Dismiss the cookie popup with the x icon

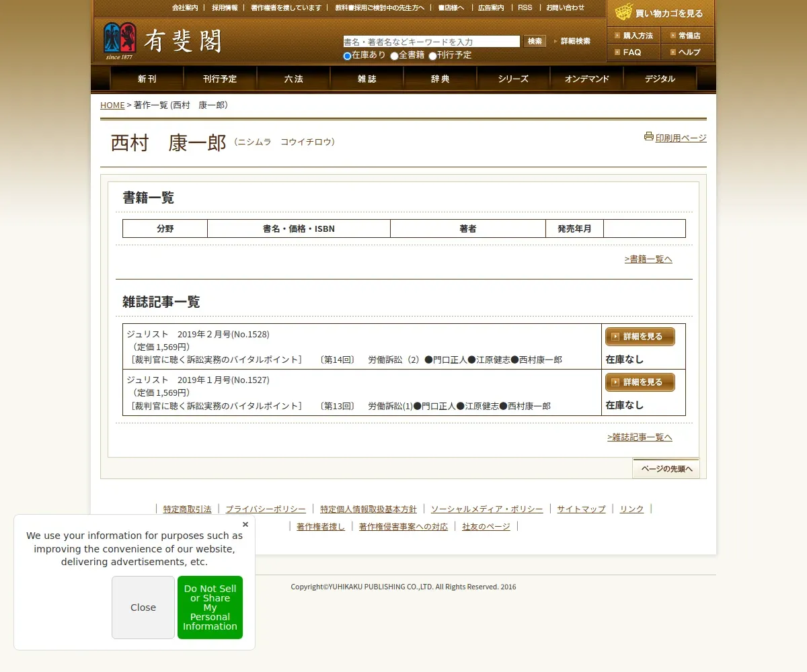pyautogui.click(x=245, y=524)
